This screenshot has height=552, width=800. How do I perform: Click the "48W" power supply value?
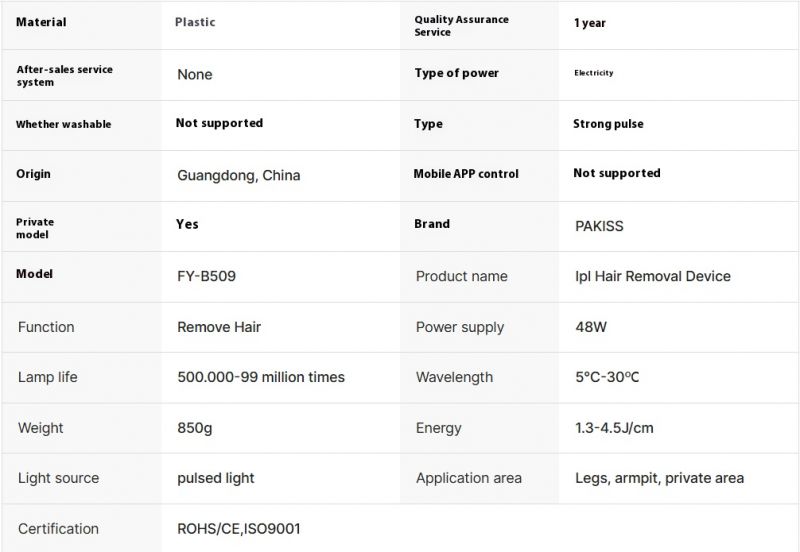pos(590,327)
